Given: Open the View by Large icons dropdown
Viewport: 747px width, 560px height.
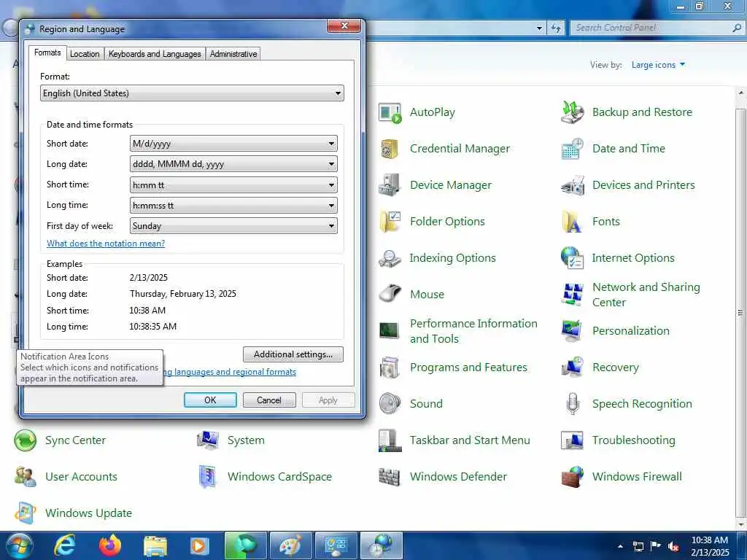Looking at the screenshot, I should (x=659, y=65).
